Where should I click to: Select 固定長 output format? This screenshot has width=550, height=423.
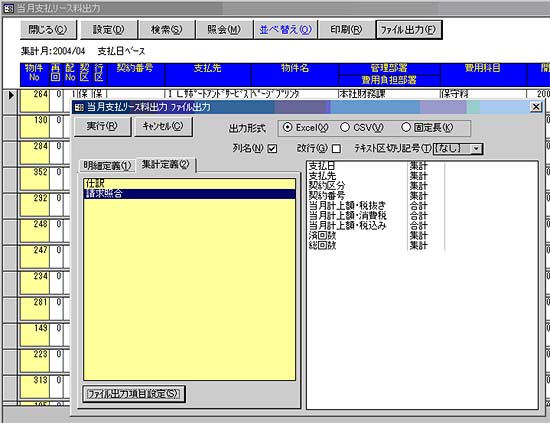tap(406, 127)
